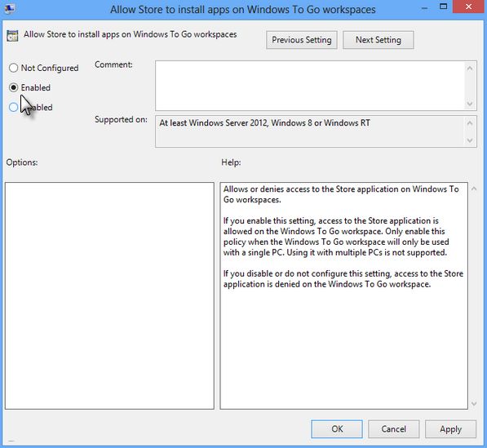The image size is (487, 448).
Task: Click Comment box scroll down arrow
Action: pos(470,104)
